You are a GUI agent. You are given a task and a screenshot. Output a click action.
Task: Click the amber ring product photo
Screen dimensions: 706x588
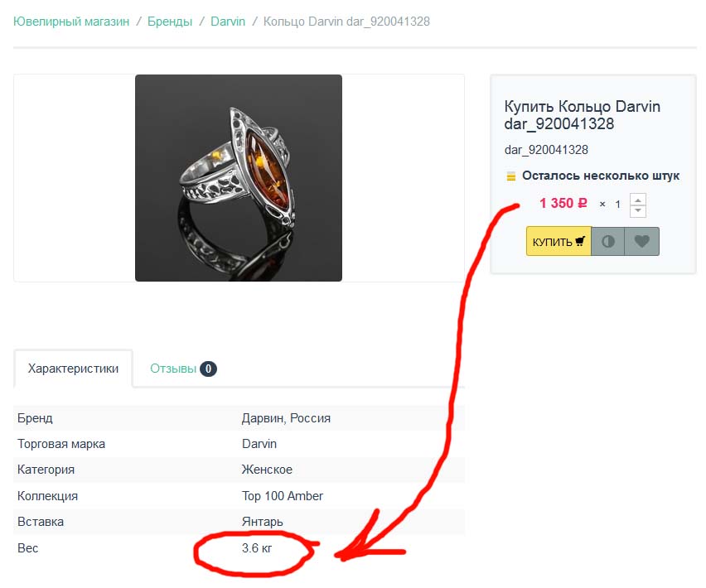(238, 178)
